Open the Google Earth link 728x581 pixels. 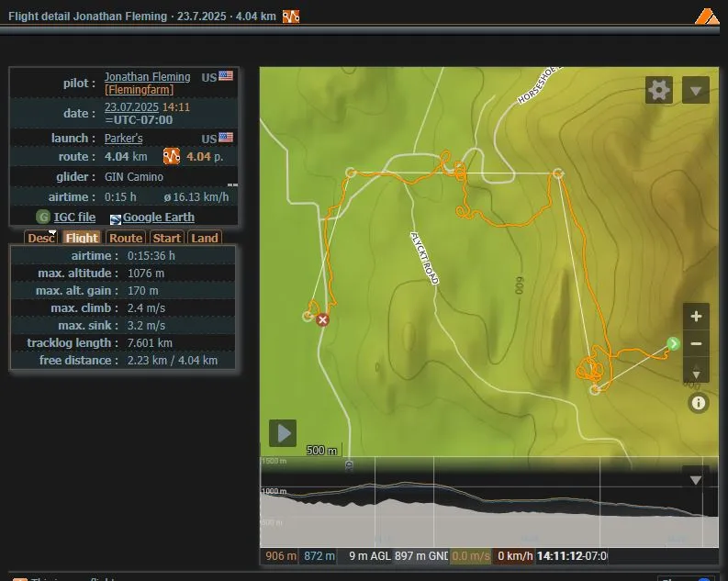158,218
